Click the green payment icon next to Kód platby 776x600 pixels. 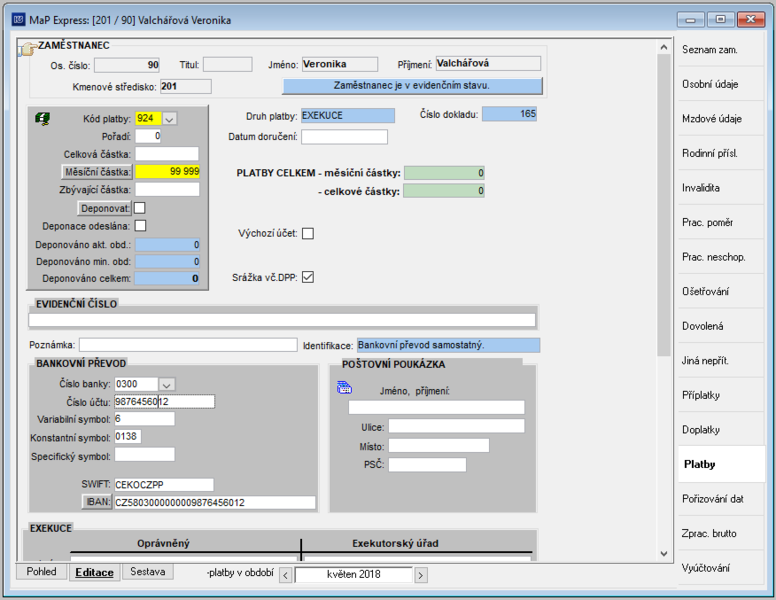pyautogui.click(x=43, y=119)
